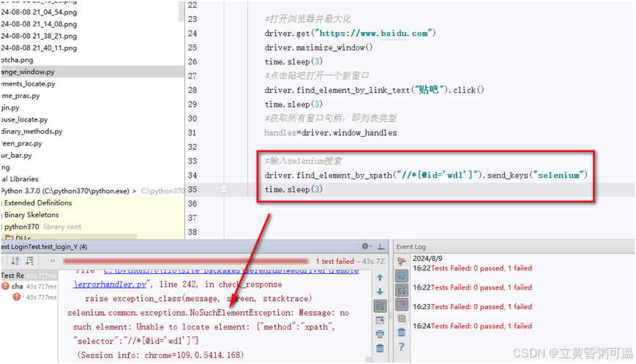Open ptcha.png image file
The image size is (636, 364).
pyautogui.click(x=17, y=60)
